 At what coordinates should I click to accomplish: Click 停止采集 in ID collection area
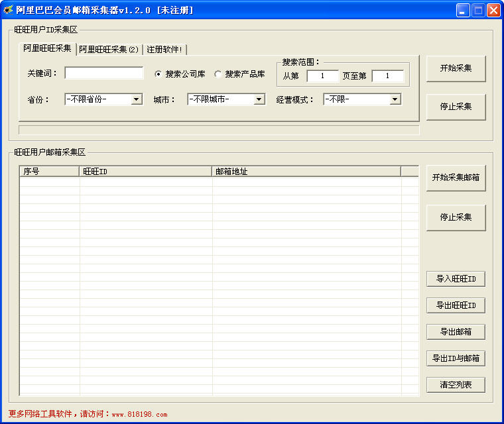(x=456, y=107)
